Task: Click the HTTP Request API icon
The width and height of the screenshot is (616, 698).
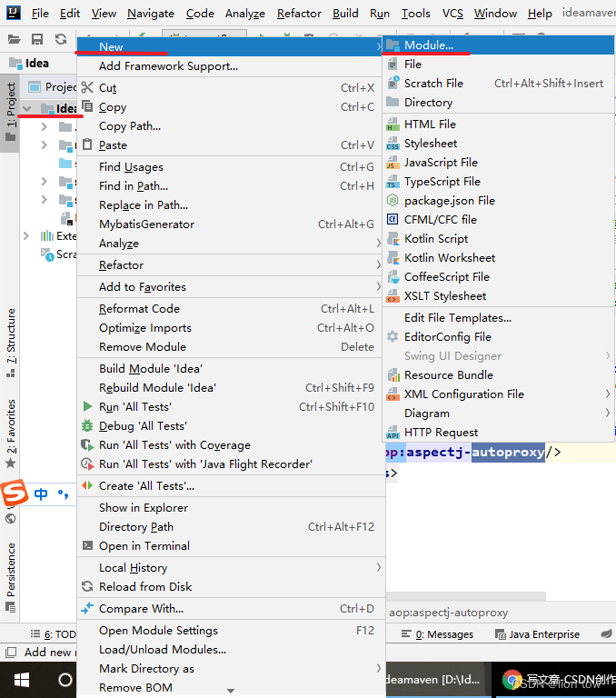Action: [x=392, y=432]
